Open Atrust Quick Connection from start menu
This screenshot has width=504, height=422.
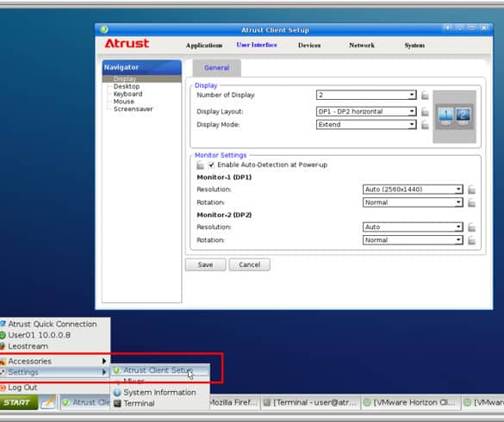[x=52, y=324]
